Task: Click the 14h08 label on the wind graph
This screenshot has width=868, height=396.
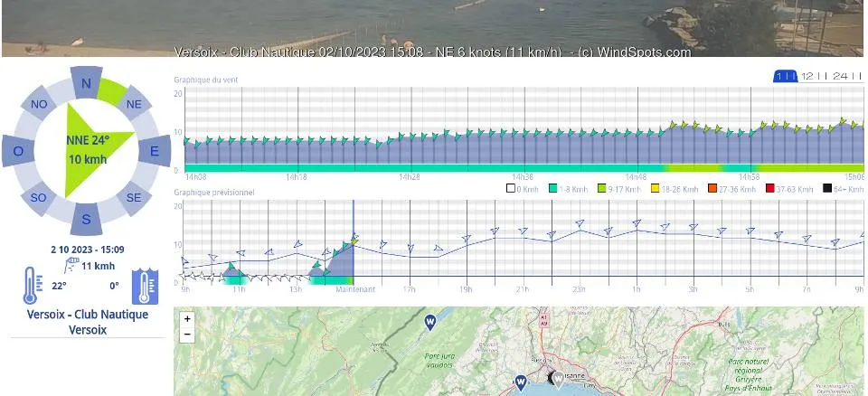Action: point(195,177)
